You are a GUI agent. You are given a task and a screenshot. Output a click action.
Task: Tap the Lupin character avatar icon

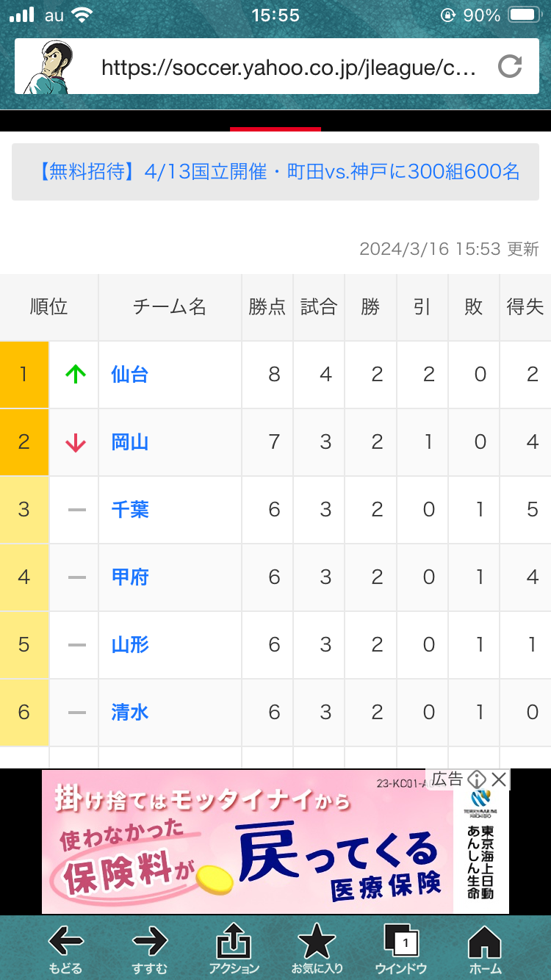pyautogui.click(x=47, y=68)
